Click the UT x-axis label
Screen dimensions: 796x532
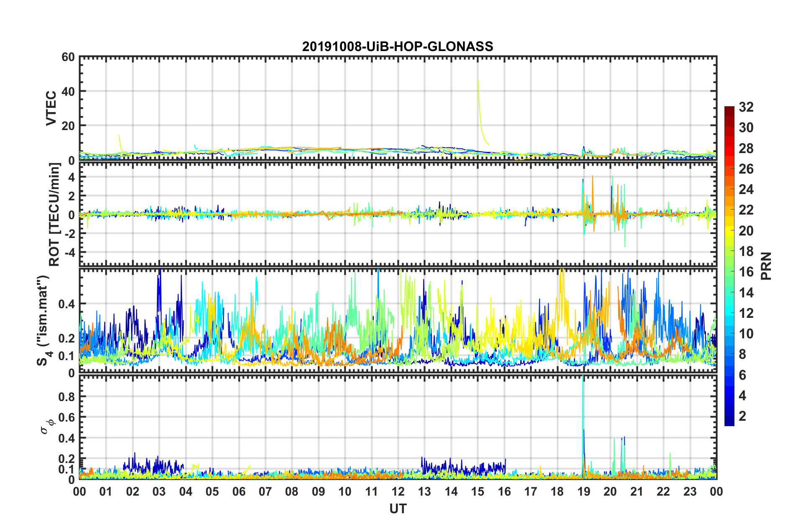[398, 509]
